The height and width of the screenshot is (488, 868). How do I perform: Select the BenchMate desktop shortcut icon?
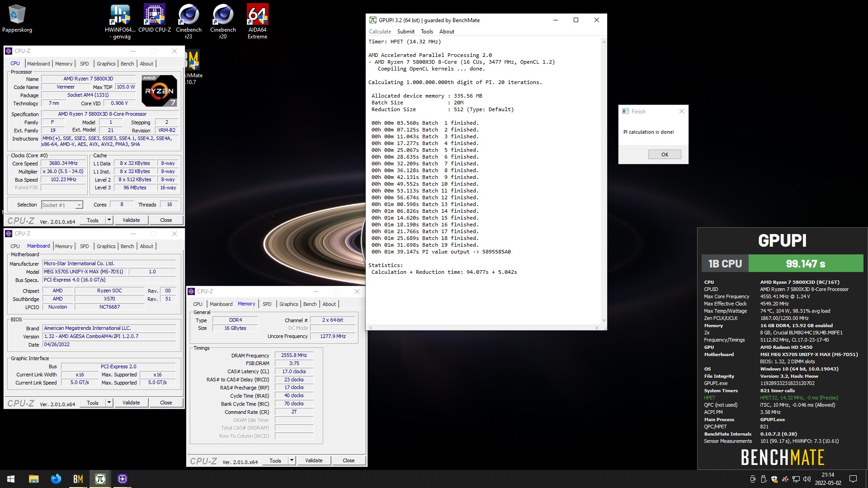193,68
